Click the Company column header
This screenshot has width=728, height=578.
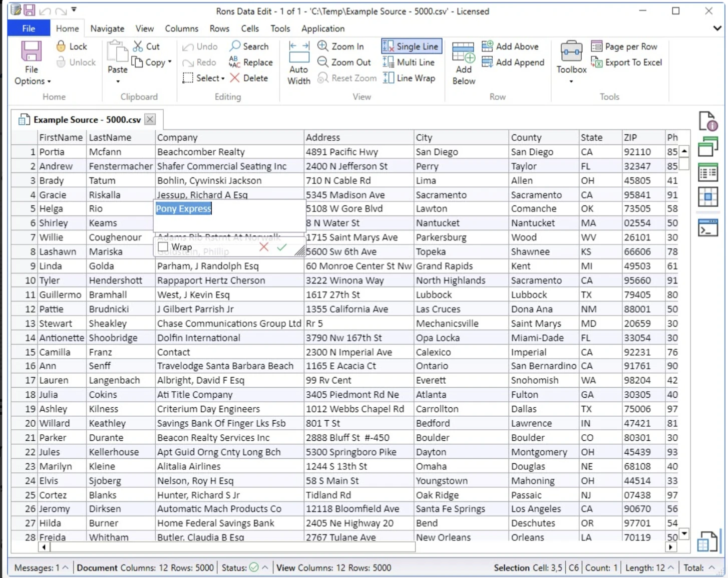pyautogui.click(x=229, y=137)
